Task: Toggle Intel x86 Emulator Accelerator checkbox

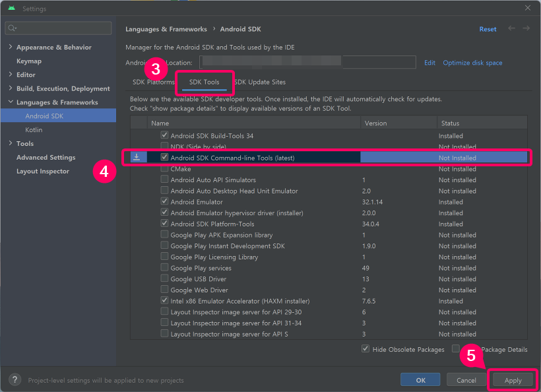Action: click(164, 300)
